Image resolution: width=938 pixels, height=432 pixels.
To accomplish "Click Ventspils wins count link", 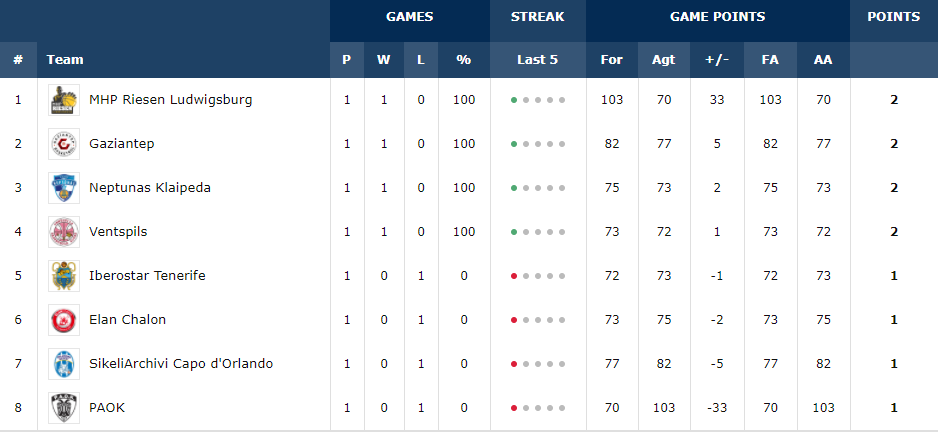I will 384,232.
